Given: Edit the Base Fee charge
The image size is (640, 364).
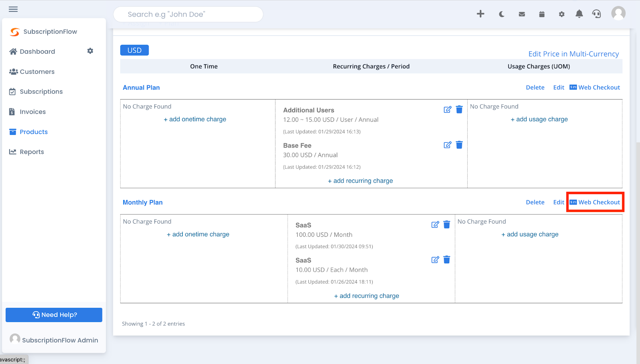Looking at the screenshot, I should [x=447, y=145].
